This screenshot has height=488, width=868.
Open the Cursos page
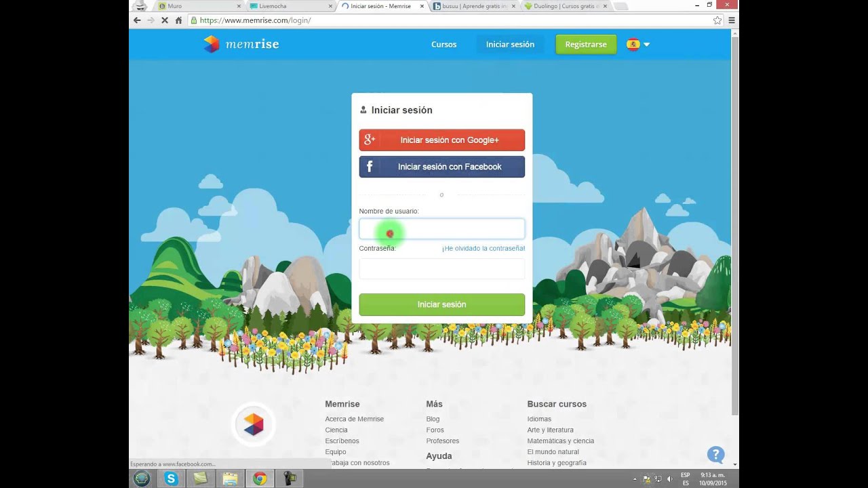(x=443, y=44)
